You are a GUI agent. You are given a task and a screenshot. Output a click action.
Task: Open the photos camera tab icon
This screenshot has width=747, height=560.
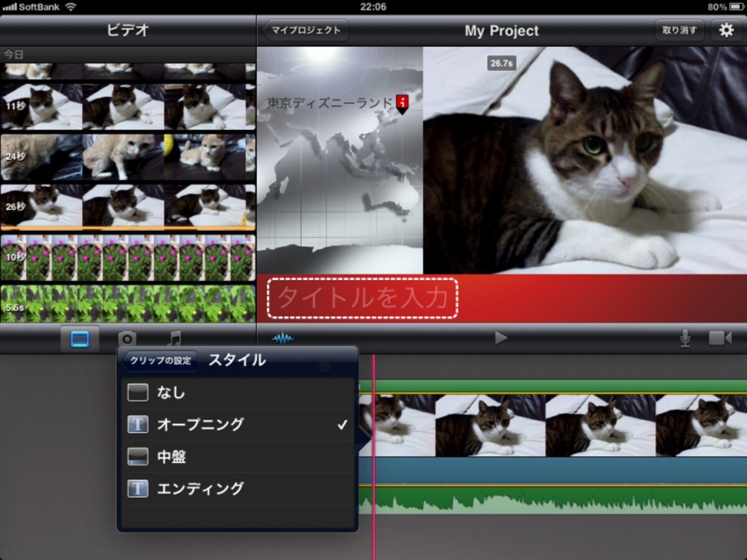[x=127, y=339]
